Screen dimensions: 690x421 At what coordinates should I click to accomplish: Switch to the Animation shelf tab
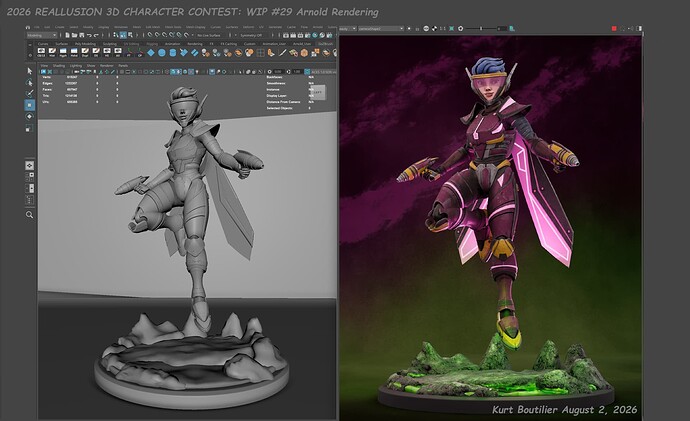172,44
